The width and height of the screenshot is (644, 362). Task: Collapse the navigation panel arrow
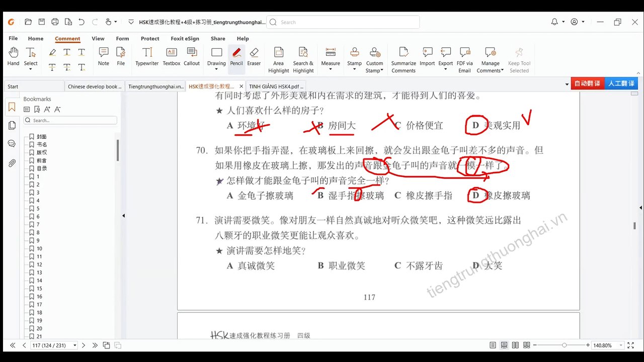tap(124, 216)
